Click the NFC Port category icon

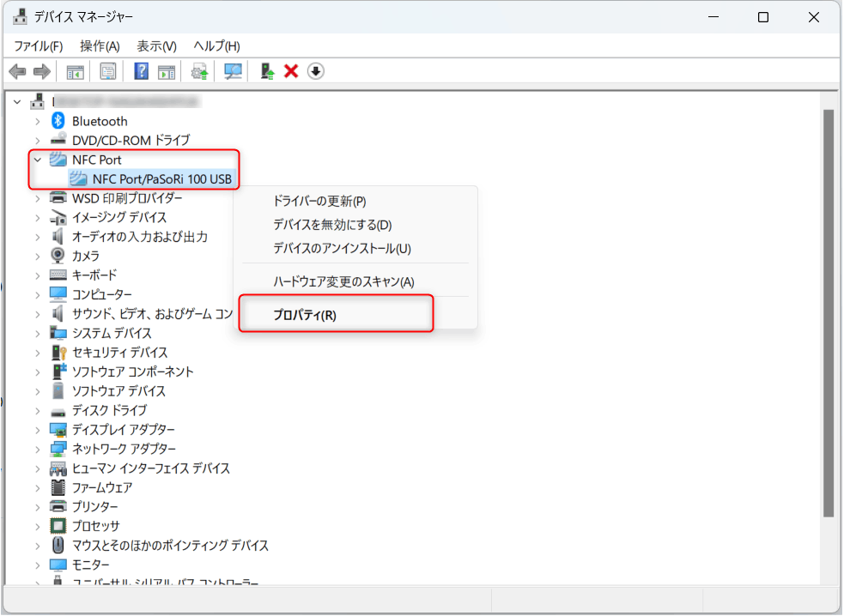coord(58,160)
